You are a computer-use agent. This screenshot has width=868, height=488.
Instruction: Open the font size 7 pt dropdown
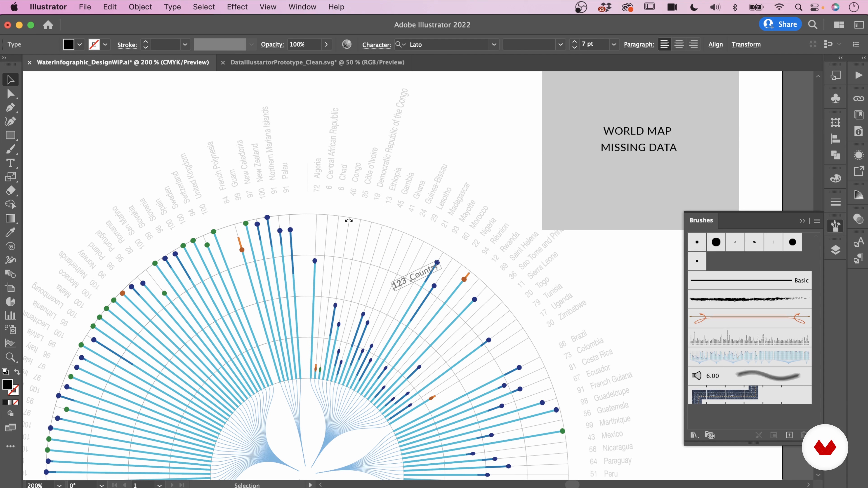click(614, 45)
